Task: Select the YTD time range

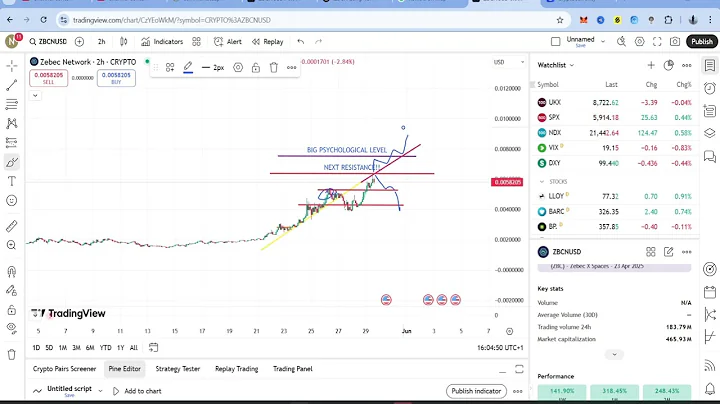Action: click(x=105, y=348)
